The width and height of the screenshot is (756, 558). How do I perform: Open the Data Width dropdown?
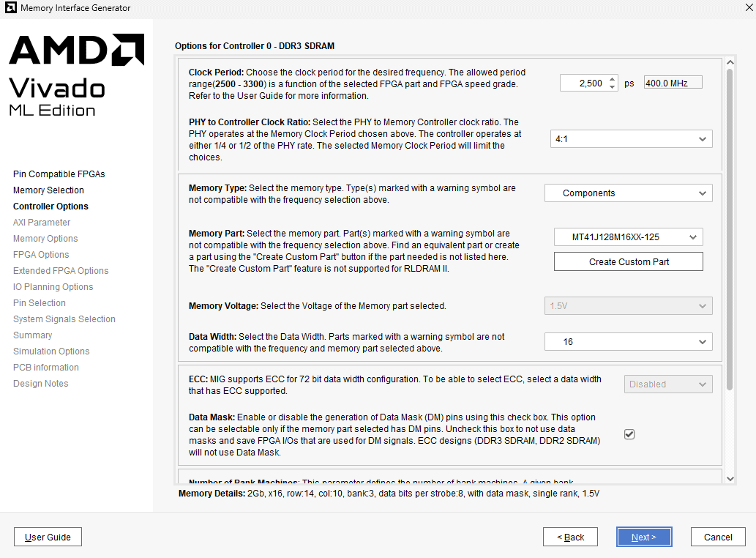pos(628,341)
